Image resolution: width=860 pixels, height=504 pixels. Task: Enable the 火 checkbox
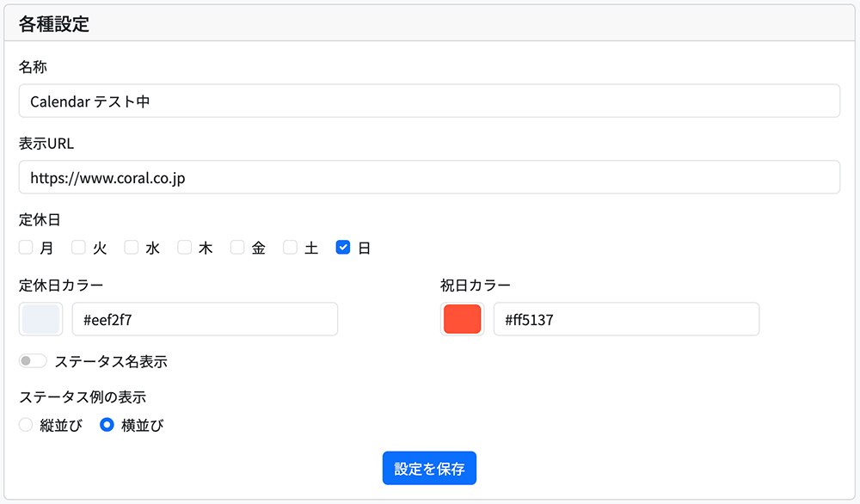[x=79, y=248]
